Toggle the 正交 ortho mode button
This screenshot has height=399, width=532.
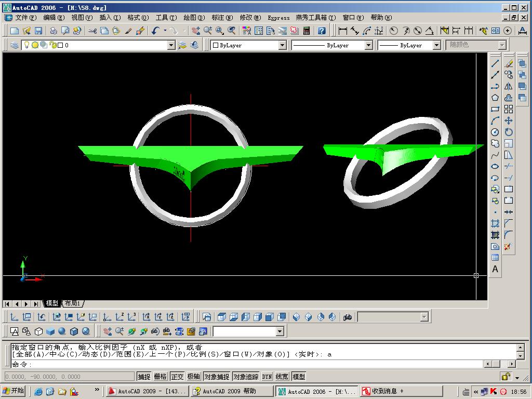[177, 377]
